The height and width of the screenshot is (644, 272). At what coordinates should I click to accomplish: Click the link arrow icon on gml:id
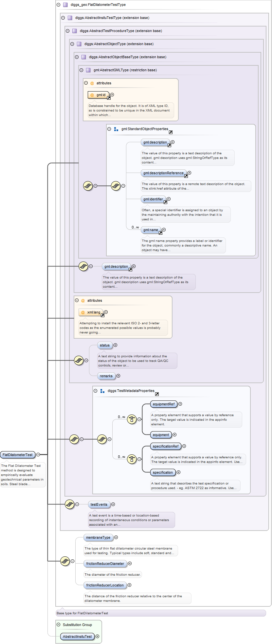point(109,98)
